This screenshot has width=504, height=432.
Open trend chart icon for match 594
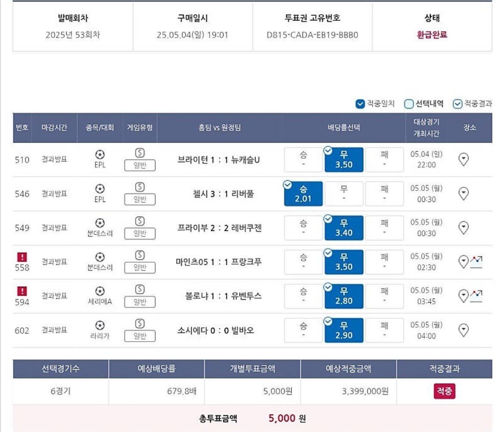coord(476,296)
